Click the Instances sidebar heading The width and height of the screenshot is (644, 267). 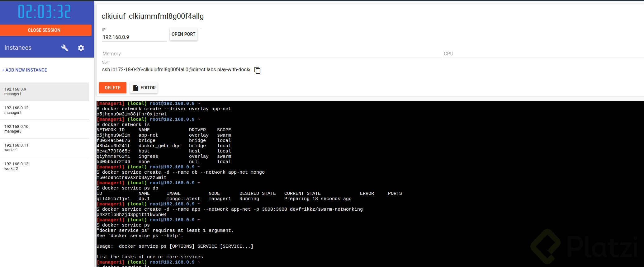(18, 48)
